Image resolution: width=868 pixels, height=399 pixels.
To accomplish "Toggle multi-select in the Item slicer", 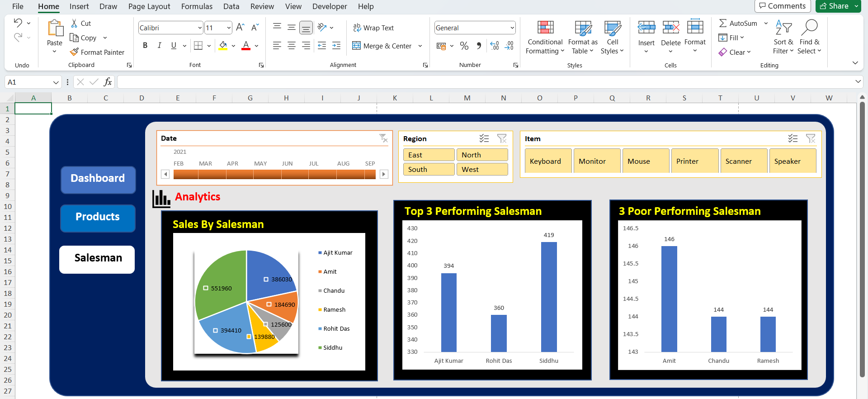I will click(793, 138).
